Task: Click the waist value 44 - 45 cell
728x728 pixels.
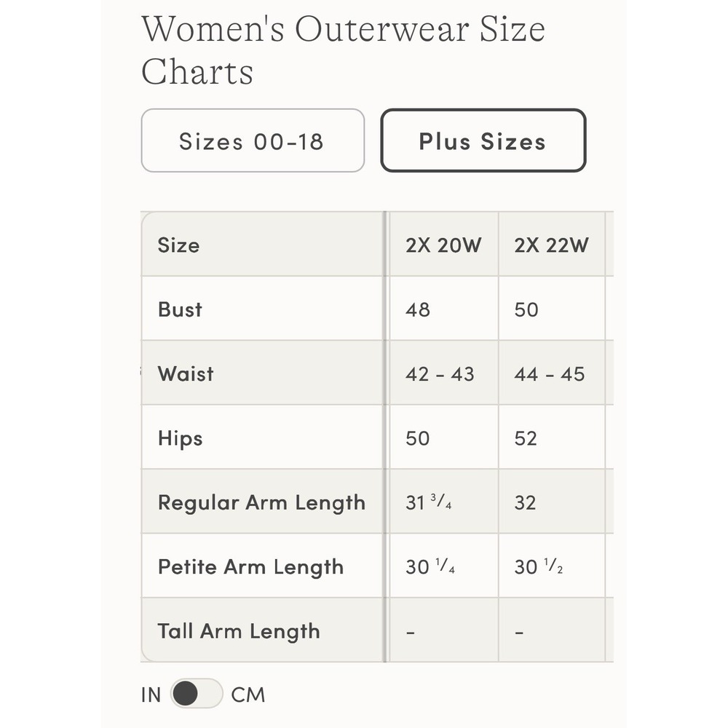Action: [552, 373]
